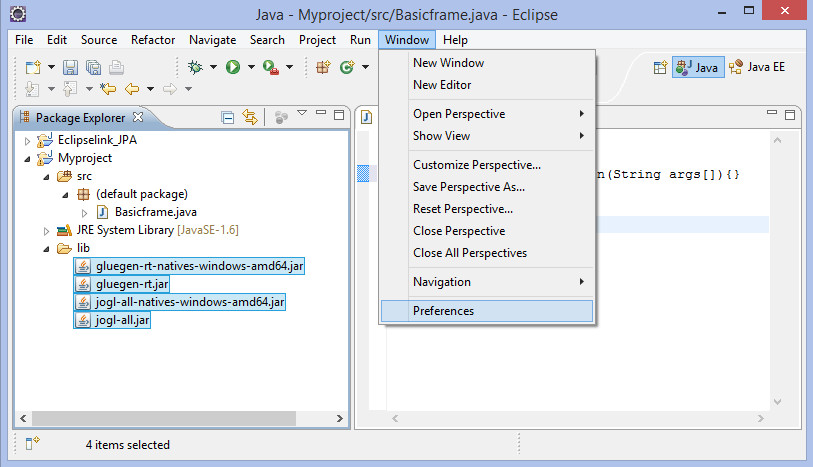Open the Help menu
Viewport: 813px width, 467px height.
click(x=455, y=40)
